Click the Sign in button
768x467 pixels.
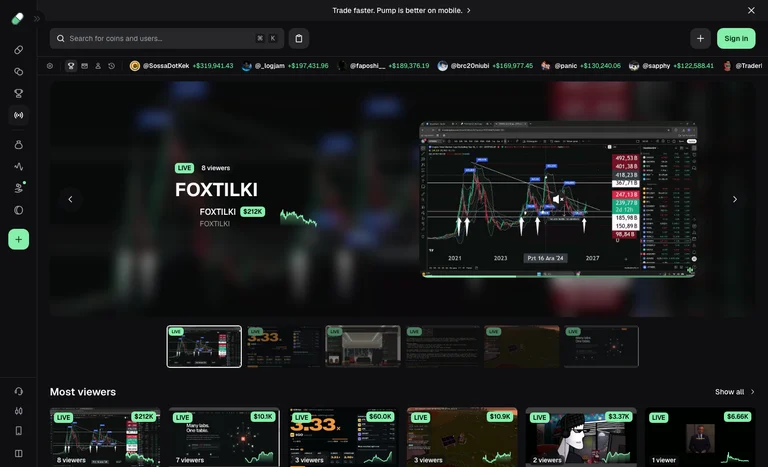(736, 38)
